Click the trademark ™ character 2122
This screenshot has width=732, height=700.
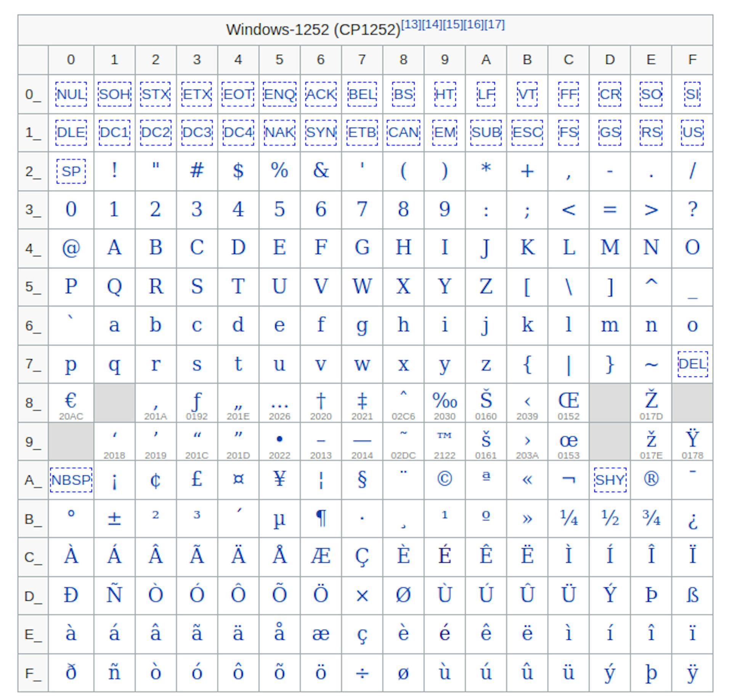[445, 436]
